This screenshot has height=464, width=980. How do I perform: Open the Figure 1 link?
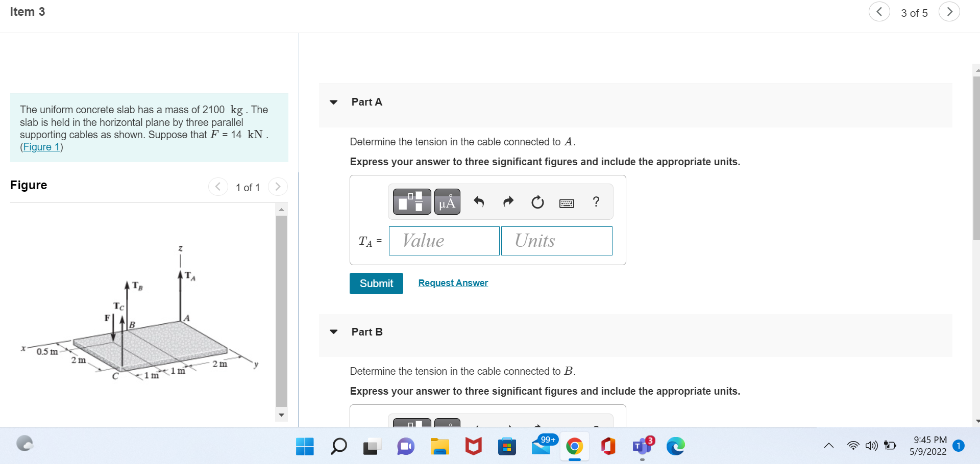(41, 147)
